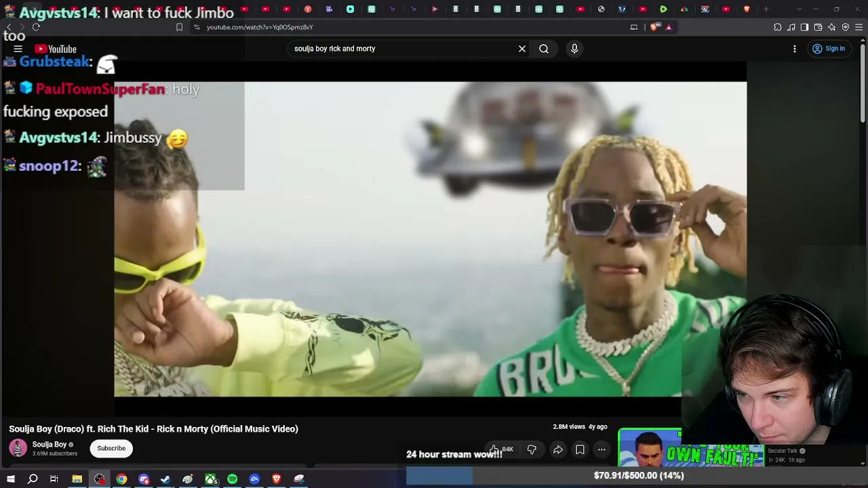Open a new browser tab
Screen dimensions: 868x488
[x=766, y=9]
